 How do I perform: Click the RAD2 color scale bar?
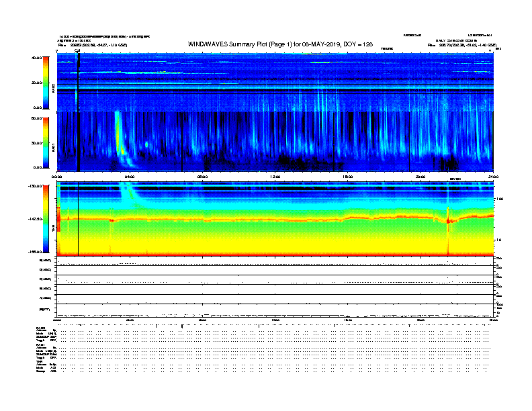click(x=46, y=82)
